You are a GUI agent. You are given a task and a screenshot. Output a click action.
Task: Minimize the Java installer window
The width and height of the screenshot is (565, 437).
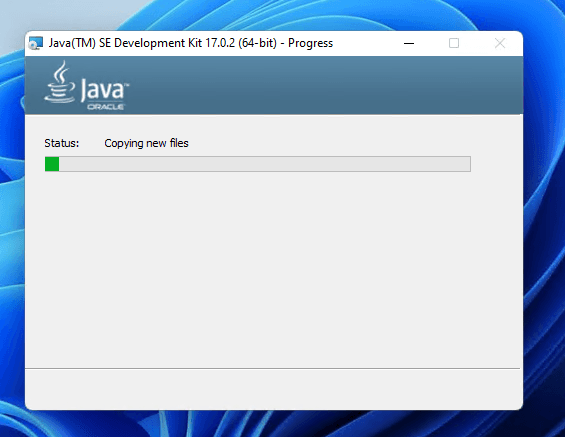pyautogui.click(x=409, y=43)
